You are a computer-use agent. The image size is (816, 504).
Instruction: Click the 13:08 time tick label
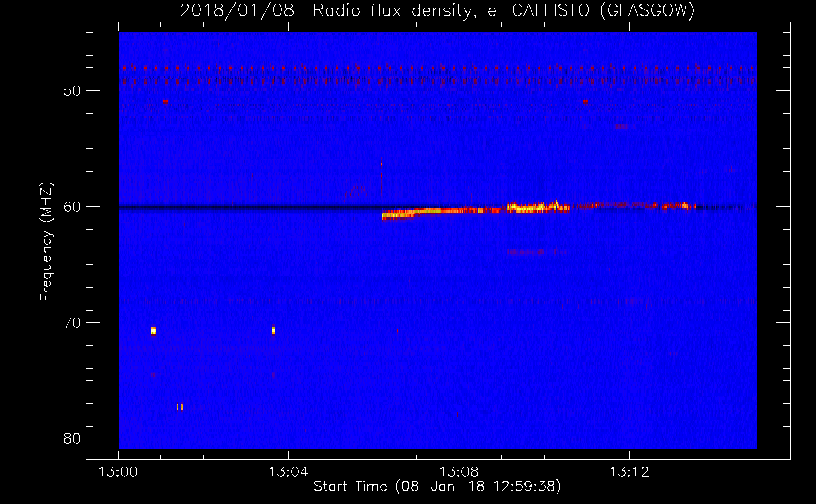459,472
